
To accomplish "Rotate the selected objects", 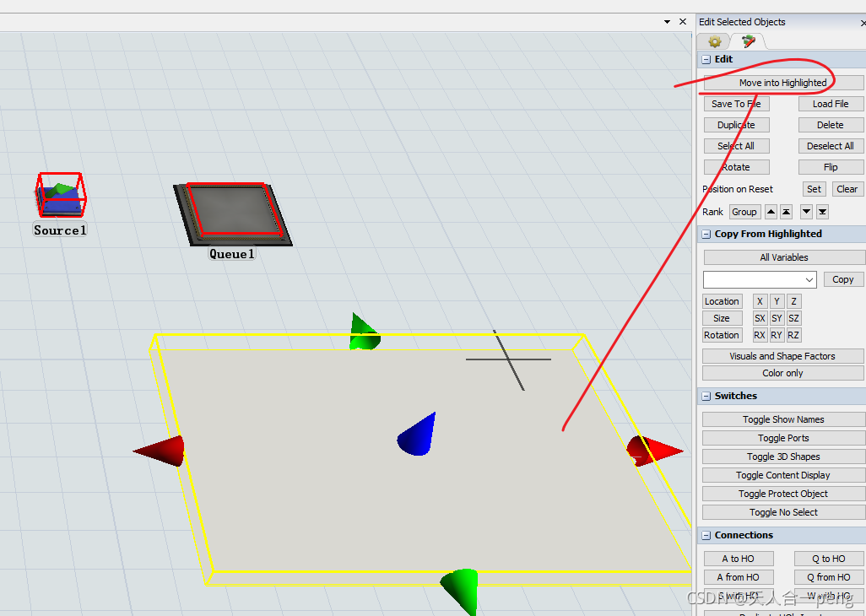I will pyautogui.click(x=736, y=167).
